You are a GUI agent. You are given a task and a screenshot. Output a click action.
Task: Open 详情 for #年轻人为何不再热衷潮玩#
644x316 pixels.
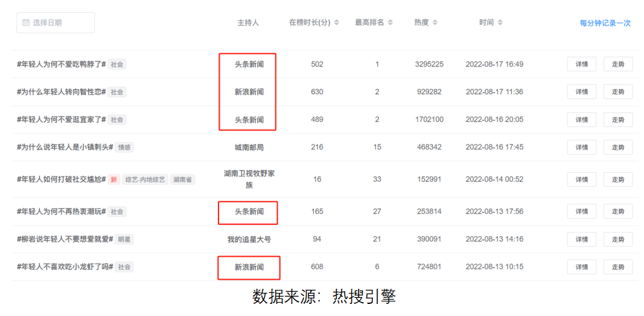pos(581,211)
